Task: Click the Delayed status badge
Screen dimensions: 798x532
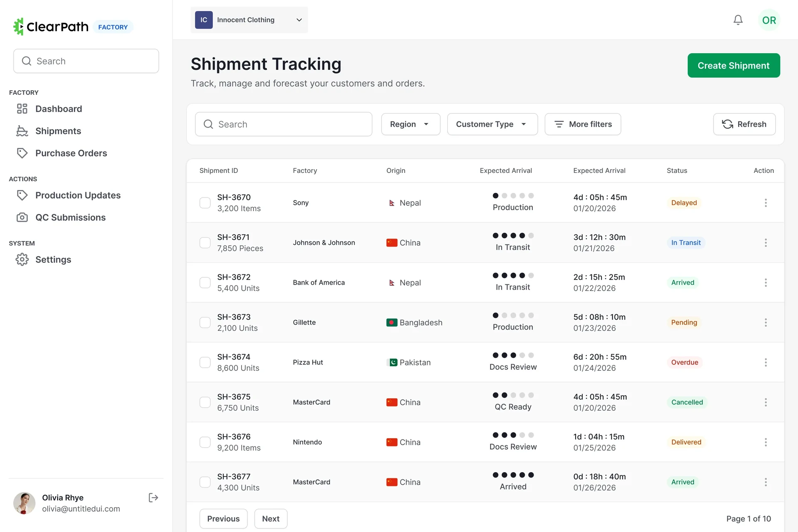Action: 684,203
